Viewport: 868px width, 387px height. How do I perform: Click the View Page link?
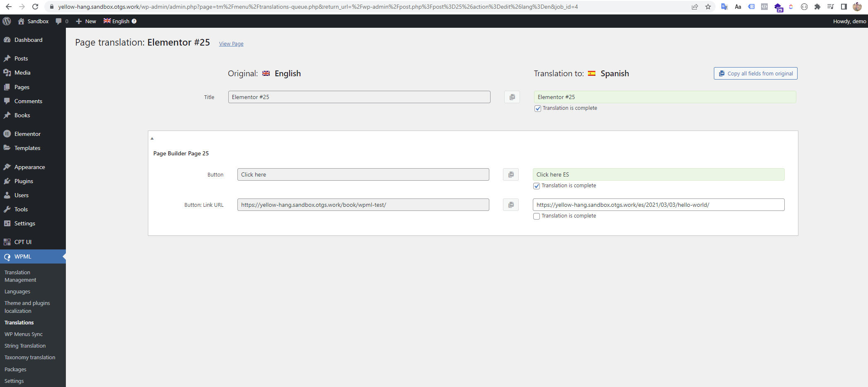[x=231, y=44]
